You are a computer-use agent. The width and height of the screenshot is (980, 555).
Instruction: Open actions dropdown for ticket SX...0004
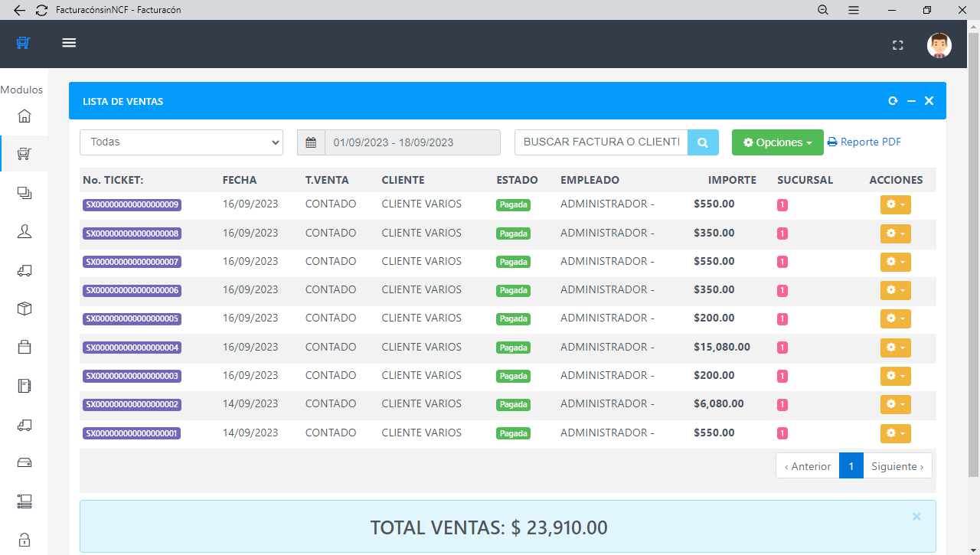(x=895, y=348)
